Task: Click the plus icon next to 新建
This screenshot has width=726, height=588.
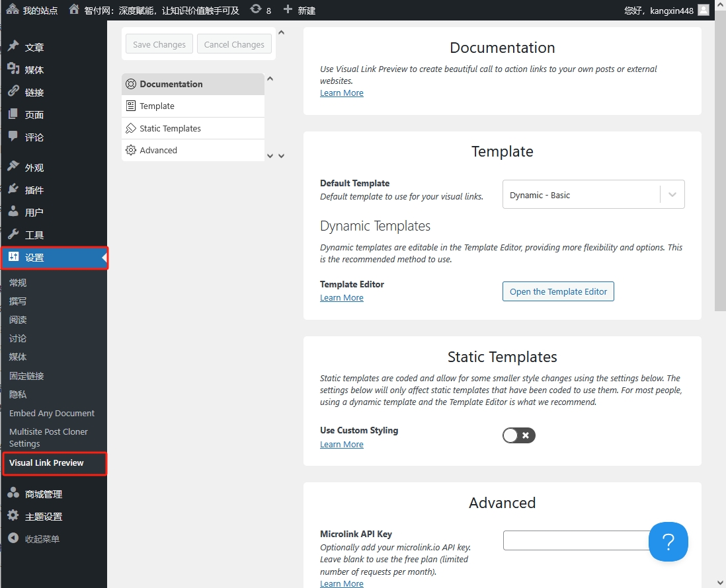Action: (x=288, y=9)
